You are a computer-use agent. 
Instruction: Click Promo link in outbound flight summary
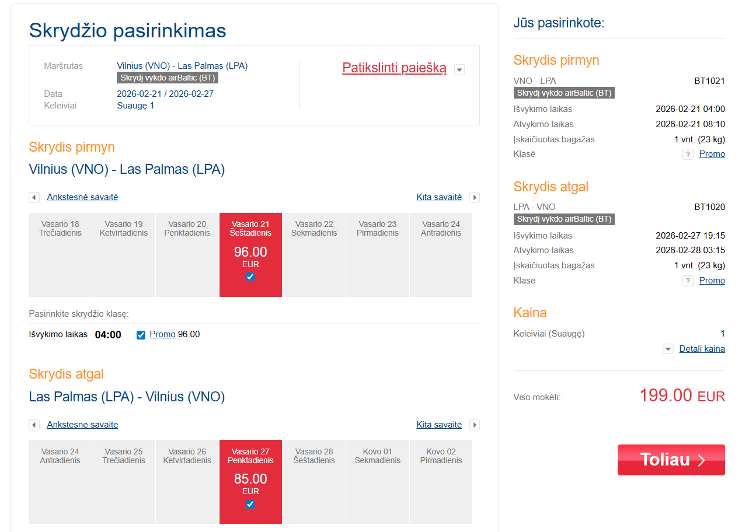712,154
